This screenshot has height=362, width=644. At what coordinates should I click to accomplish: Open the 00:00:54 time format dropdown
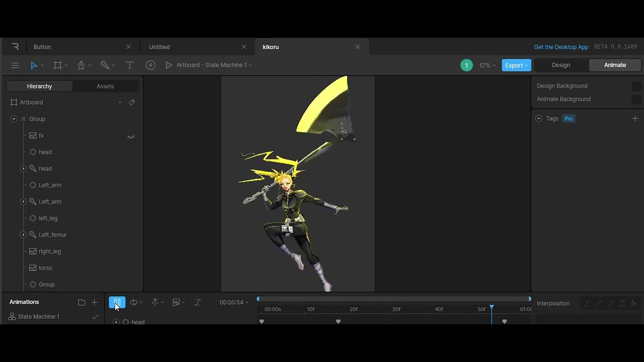[x=234, y=302]
